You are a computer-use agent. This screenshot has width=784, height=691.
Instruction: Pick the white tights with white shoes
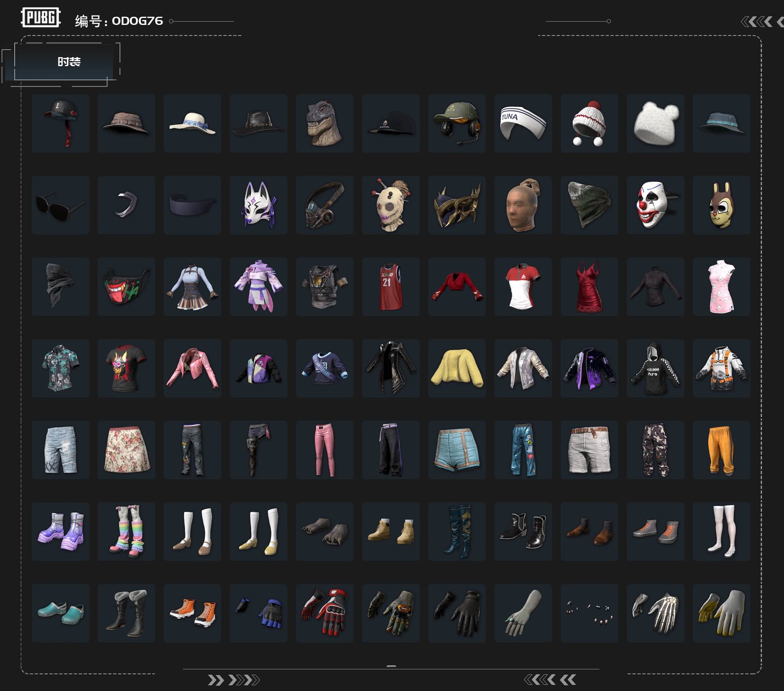pyautogui.click(x=722, y=531)
